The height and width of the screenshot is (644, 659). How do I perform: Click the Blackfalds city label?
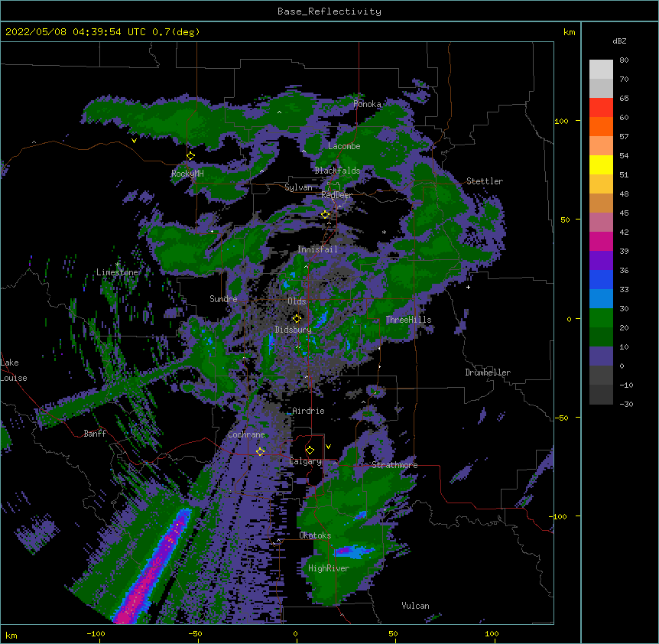pyautogui.click(x=337, y=171)
